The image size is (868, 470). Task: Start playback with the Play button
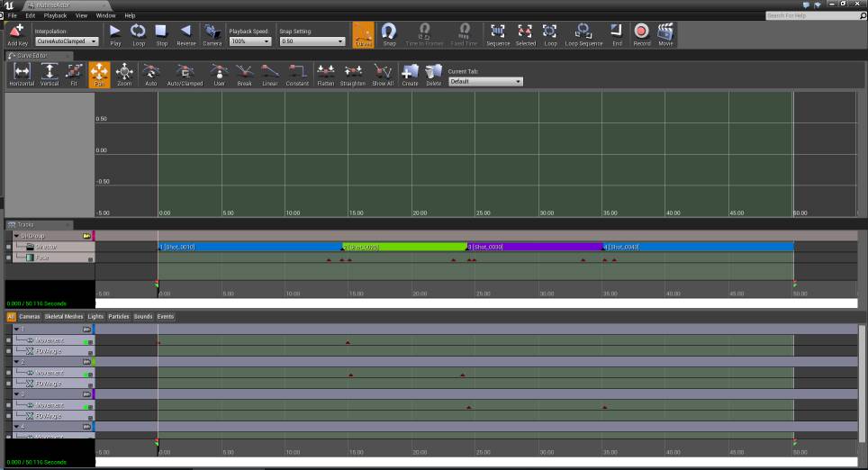click(115, 34)
